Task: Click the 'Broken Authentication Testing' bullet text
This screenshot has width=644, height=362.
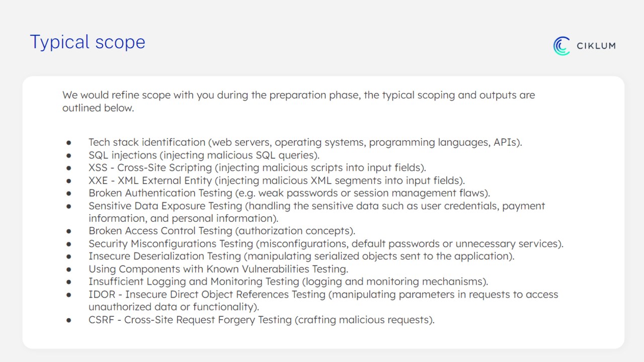Action: [289, 193]
